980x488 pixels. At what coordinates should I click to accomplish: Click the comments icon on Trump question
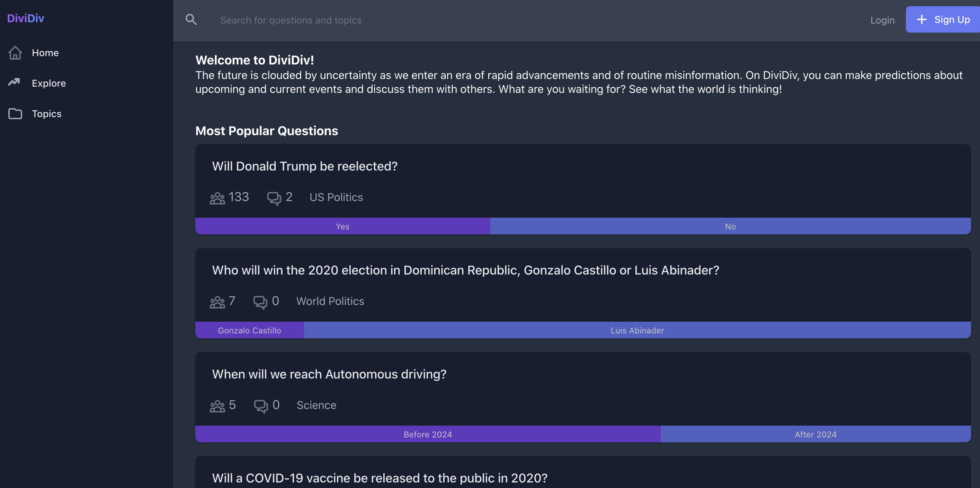point(274,198)
